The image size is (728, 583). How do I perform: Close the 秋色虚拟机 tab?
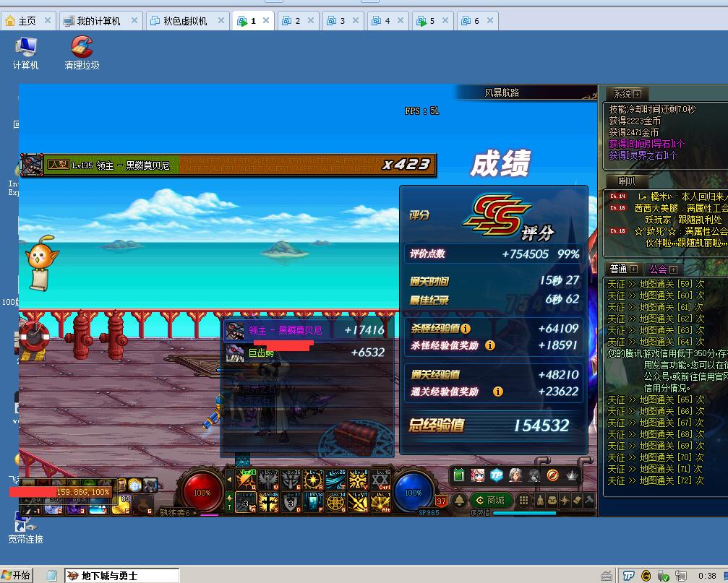click(221, 20)
